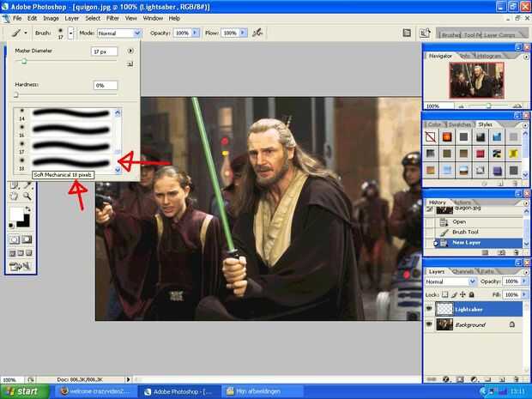This screenshot has height=399, width=532.
Task: Jump to ImageReady button
Action: click(x=21, y=267)
